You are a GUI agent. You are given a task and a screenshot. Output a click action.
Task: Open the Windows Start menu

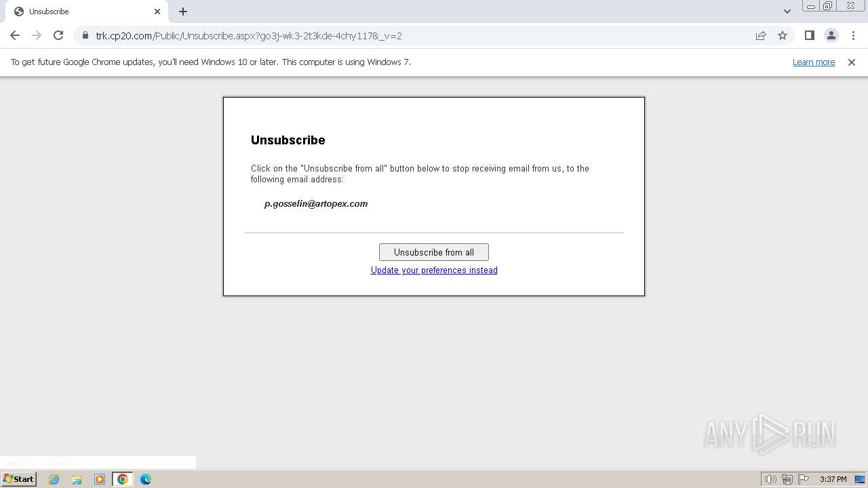[x=18, y=479]
